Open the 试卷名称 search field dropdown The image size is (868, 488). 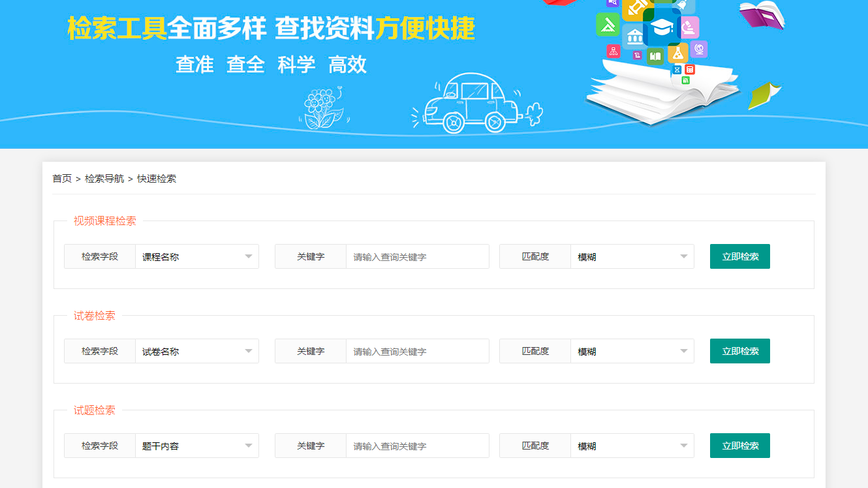[196, 351]
